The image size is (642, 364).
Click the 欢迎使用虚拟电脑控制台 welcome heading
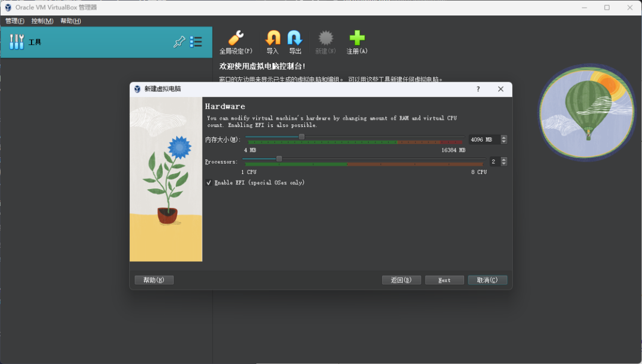pos(262,67)
